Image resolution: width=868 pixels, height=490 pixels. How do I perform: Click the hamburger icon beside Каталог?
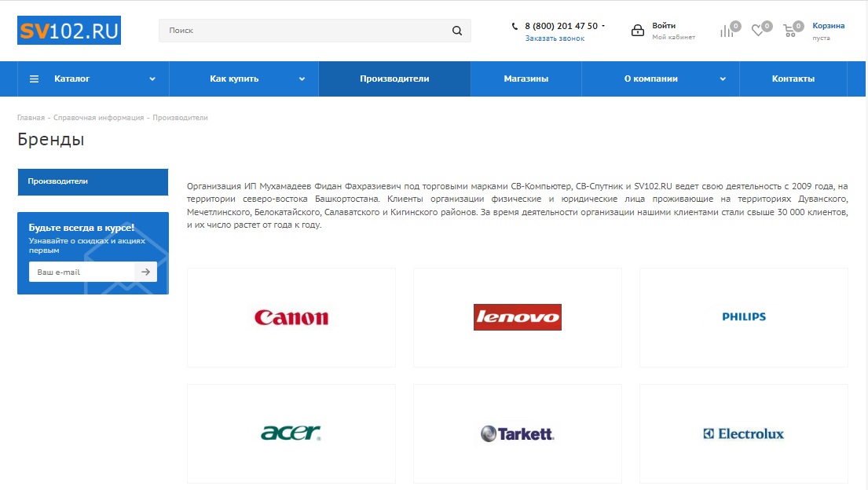coord(35,79)
